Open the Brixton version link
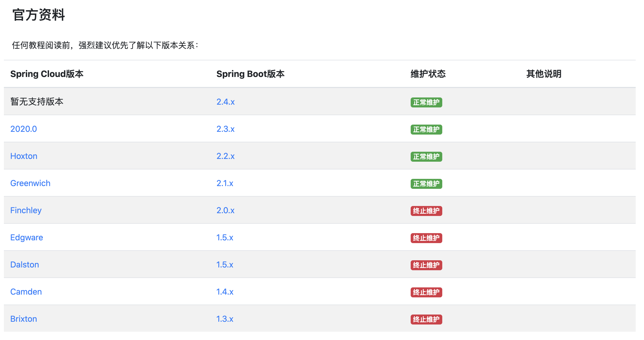644x340 pixels. pos(24,319)
